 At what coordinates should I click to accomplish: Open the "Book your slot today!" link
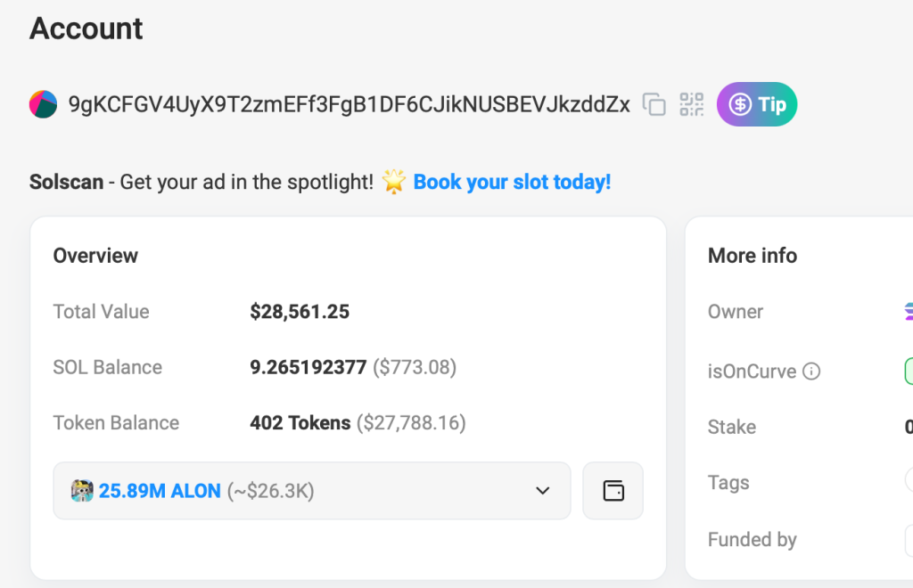click(512, 182)
